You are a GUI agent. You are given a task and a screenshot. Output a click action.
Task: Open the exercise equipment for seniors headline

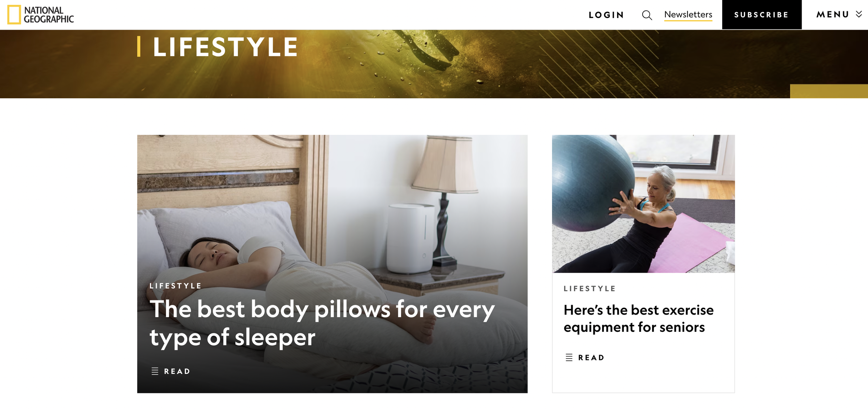pyautogui.click(x=639, y=318)
